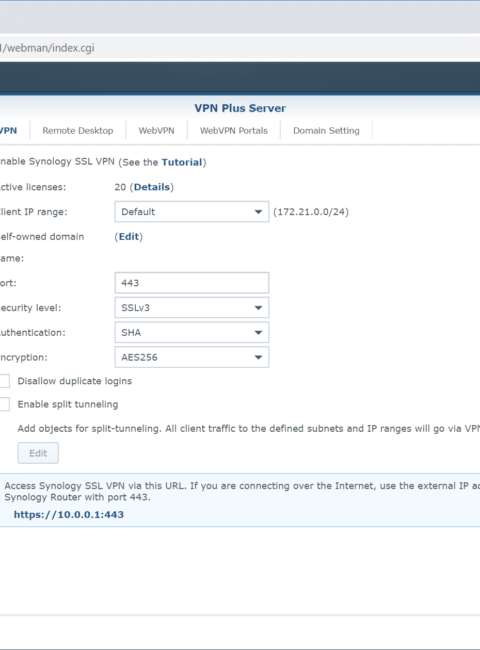
Task: Open the WebVPN tab
Action: pyautogui.click(x=156, y=131)
